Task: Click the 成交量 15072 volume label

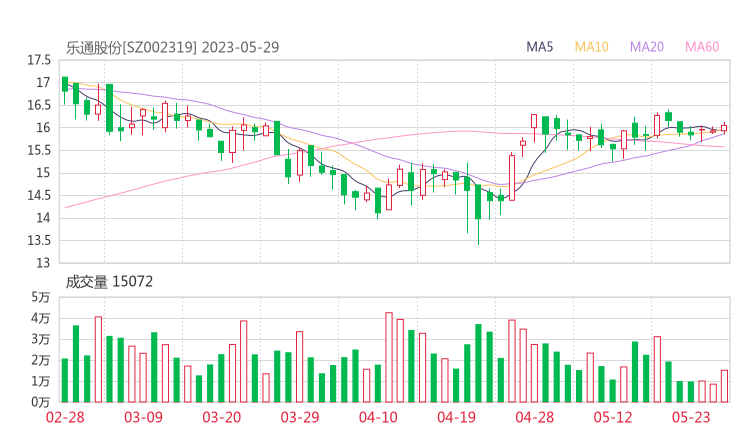Action: click(109, 282)
